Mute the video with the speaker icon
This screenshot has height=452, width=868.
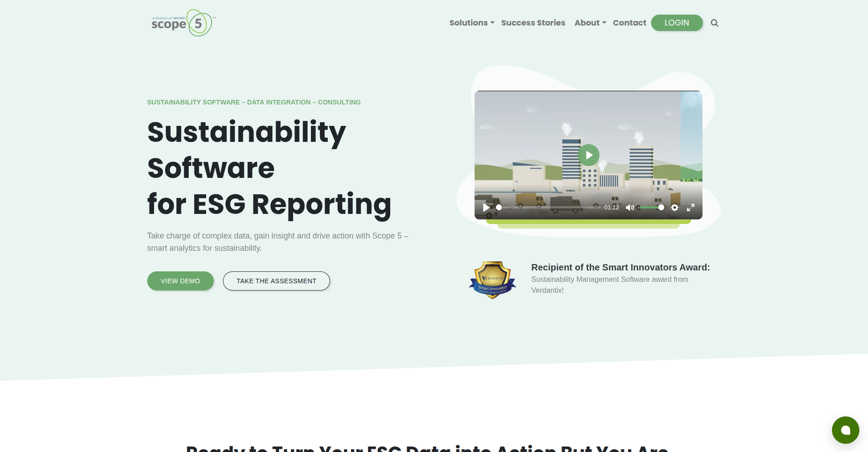click(x=630, y=208)
